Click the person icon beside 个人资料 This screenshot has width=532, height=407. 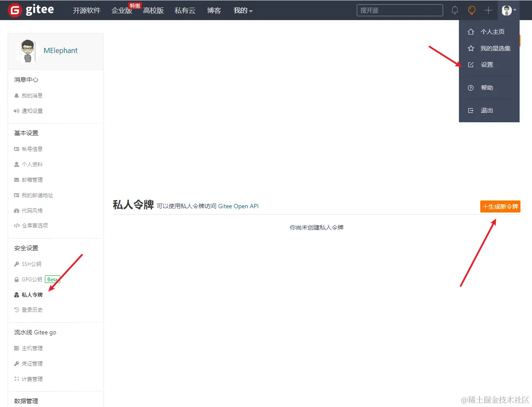17,165
